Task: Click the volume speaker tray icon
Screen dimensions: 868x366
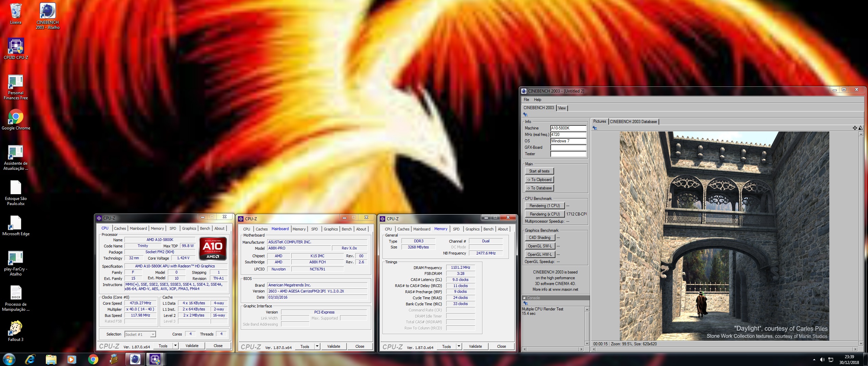Action: click(822, 360)
